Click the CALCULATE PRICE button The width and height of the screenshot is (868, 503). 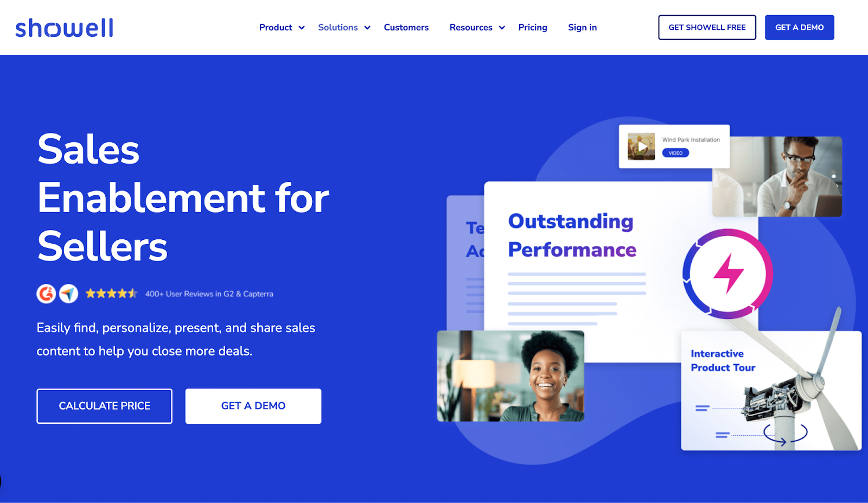coord(104,406)
